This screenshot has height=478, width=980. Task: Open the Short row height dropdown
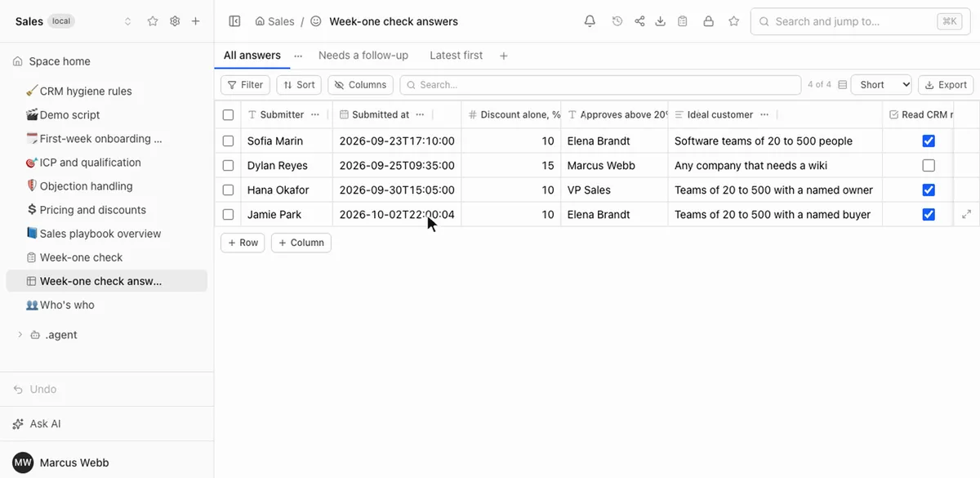click(881, 84)
